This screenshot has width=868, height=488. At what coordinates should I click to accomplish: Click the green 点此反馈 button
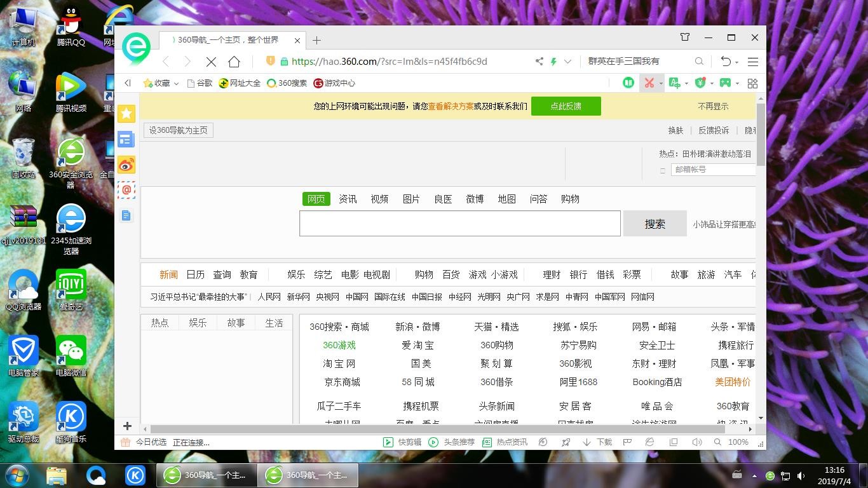click(566, 106)
